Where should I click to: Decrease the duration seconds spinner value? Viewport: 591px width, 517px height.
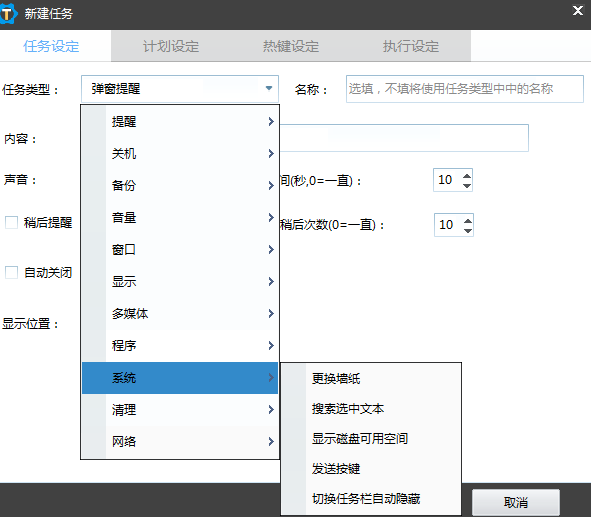467,185
